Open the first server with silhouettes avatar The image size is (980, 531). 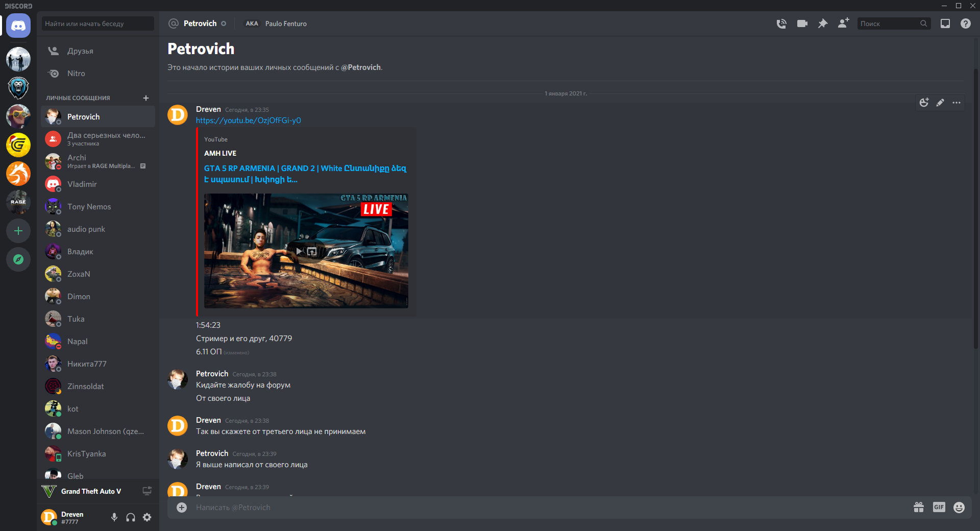18,59
